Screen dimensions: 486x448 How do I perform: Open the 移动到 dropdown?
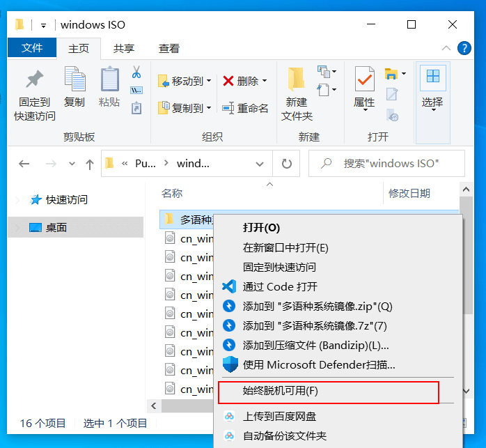[x=185, y=81]
